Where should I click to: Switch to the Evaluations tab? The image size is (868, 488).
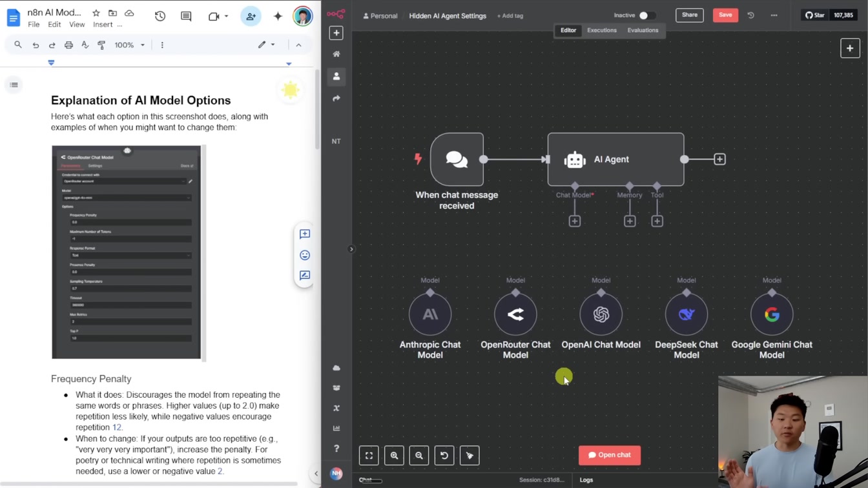(643, 30)
